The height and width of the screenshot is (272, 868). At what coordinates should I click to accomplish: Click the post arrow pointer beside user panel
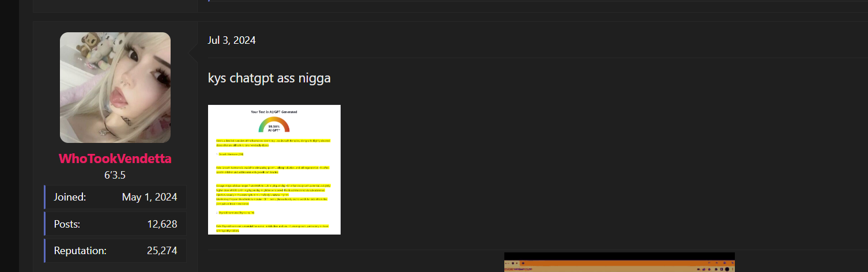click(194, 54)
